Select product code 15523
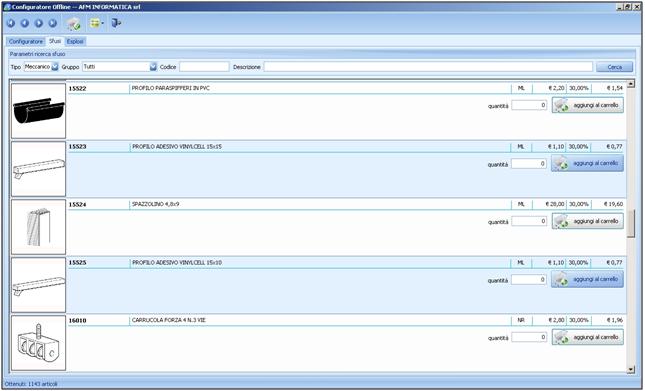This screenshot has width=645, height=391. pyautogui.click(x=77, y=146)
